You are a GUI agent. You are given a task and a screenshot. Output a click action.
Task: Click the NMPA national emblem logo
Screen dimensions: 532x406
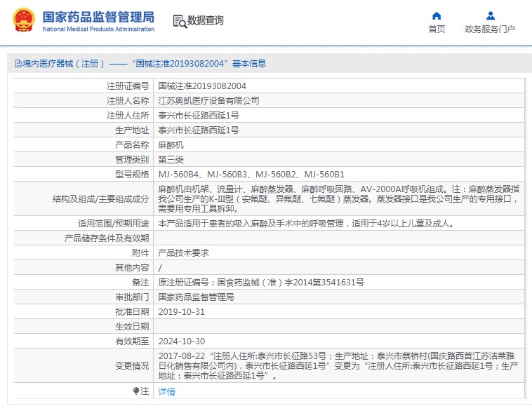23,21
